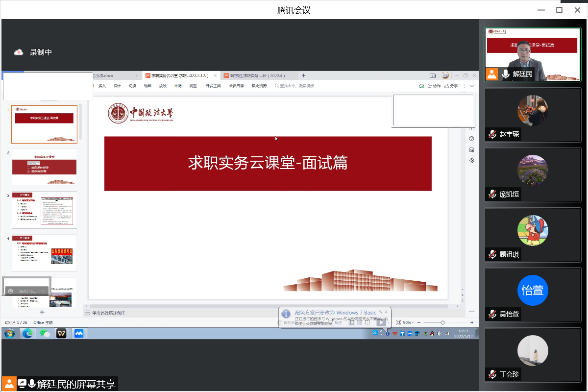Click the 协作 (Collaborate) button
This screenshot has width=588, height=392.
[x=434, y=86]
